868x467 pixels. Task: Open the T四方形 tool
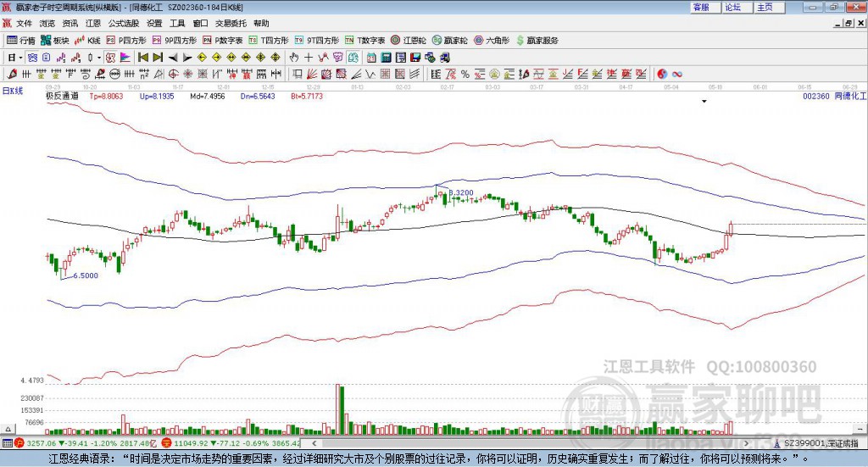click(269, 41)
